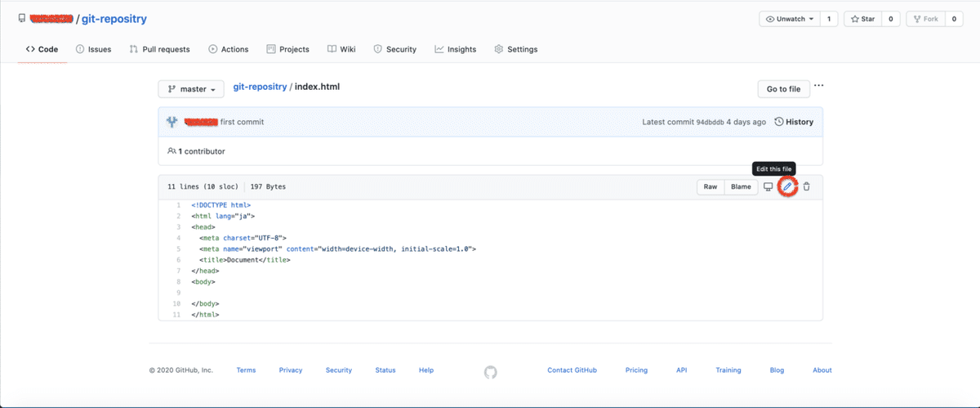Screen dimensions: 980x408
Task: Click the commit author avatar icon
Action: coord(172,122)
